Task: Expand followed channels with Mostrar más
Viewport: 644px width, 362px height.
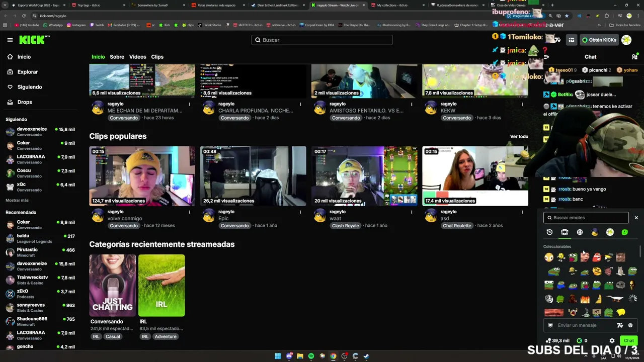Action: [17, 200]
